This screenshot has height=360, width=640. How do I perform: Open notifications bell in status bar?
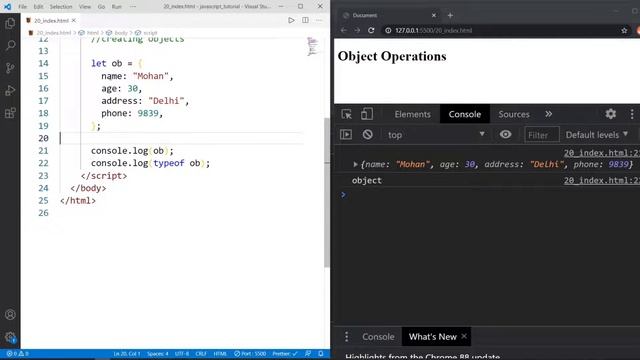tap(321, 354)
